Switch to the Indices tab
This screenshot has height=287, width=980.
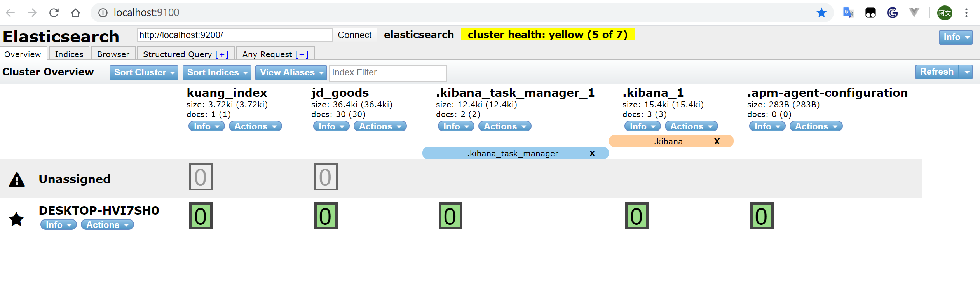[69, 54]
